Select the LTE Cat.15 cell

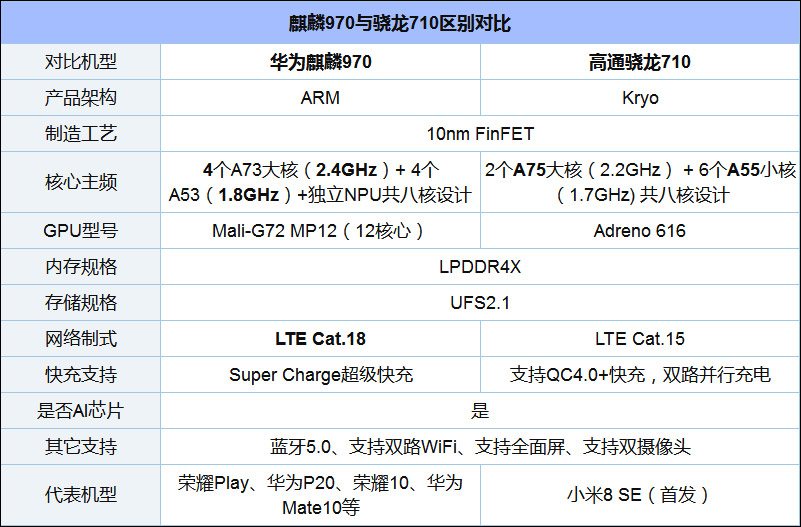point(640,339)
